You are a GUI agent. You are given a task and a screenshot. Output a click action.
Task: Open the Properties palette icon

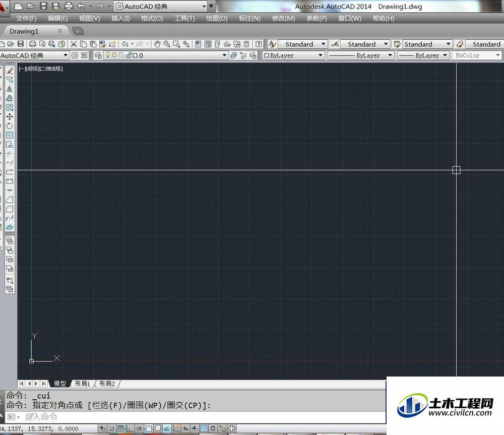(198, 44)
